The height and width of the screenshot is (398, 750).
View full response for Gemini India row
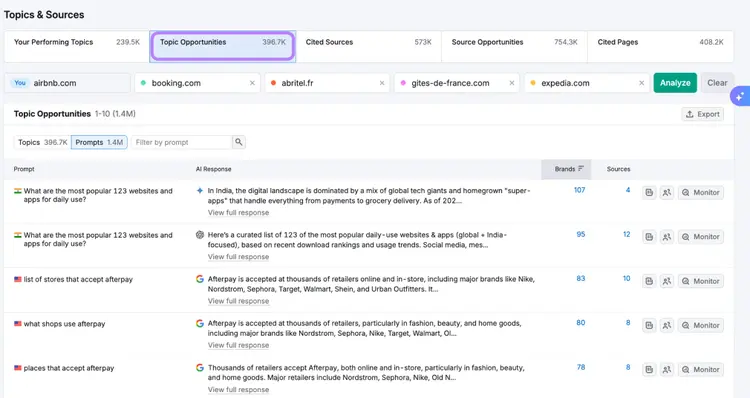[238, 212]
